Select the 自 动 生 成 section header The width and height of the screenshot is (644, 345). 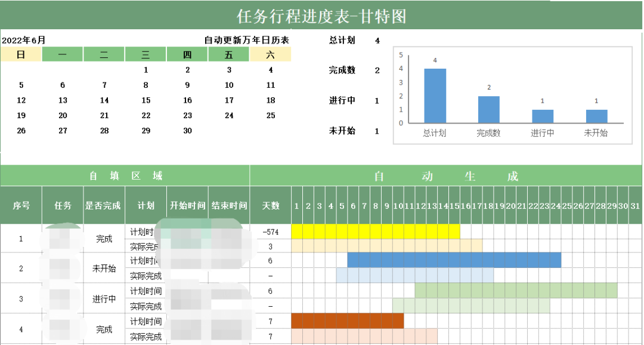point(445,176)
